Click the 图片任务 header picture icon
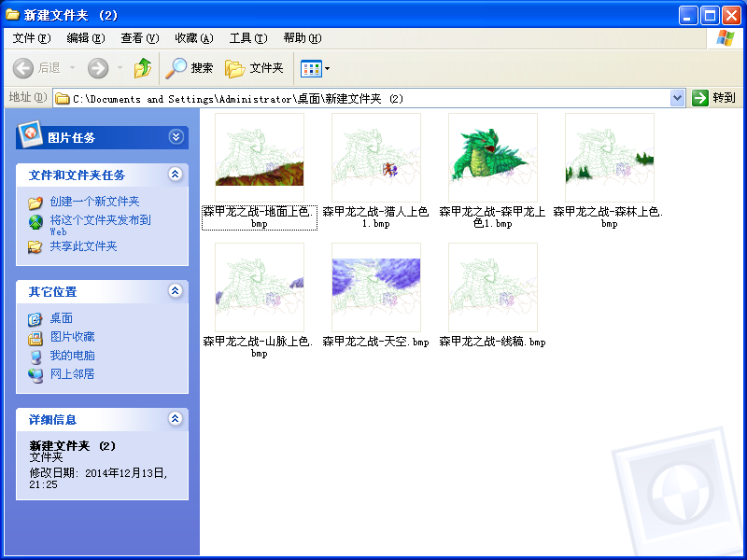The height and width of the screenshot is (560, 747). (x=30, y=134)
